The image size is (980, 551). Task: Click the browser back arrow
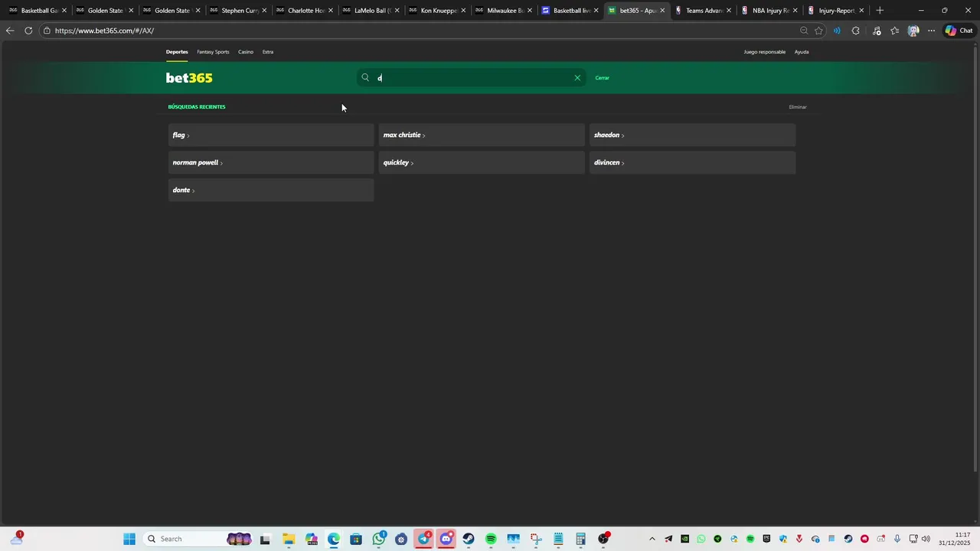[x=10, y=31]
